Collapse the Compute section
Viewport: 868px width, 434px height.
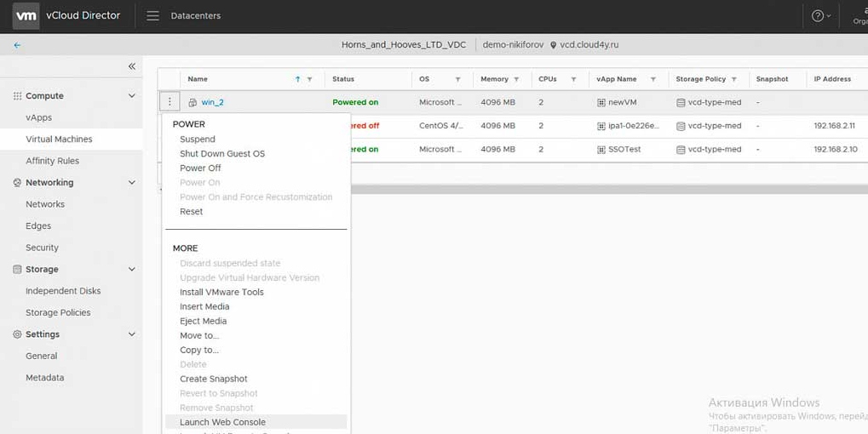pyautogui.click(x=132, y=95)
